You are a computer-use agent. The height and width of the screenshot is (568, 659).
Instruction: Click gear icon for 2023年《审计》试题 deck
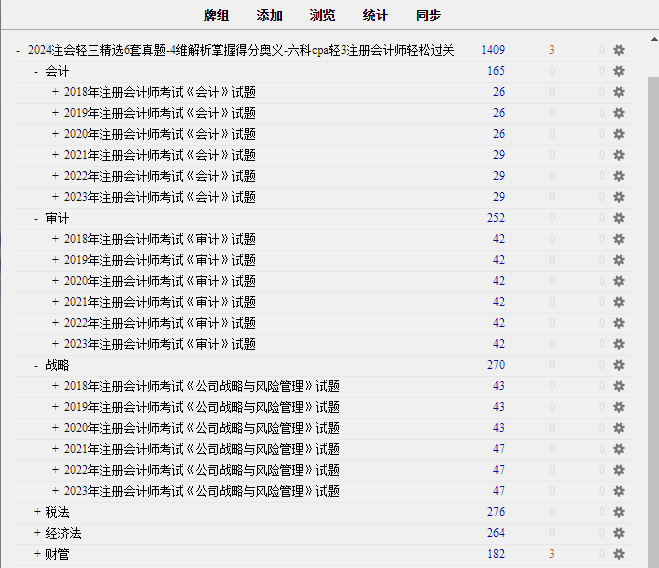619,344
